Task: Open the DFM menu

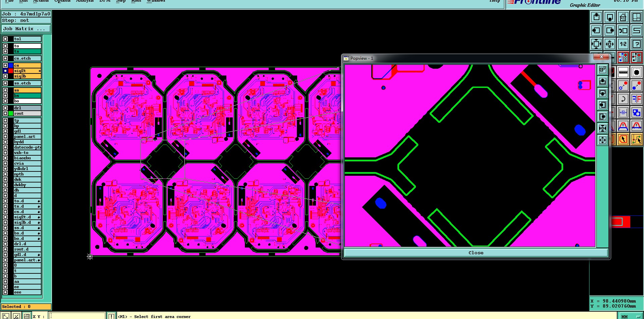Action: 105,1
